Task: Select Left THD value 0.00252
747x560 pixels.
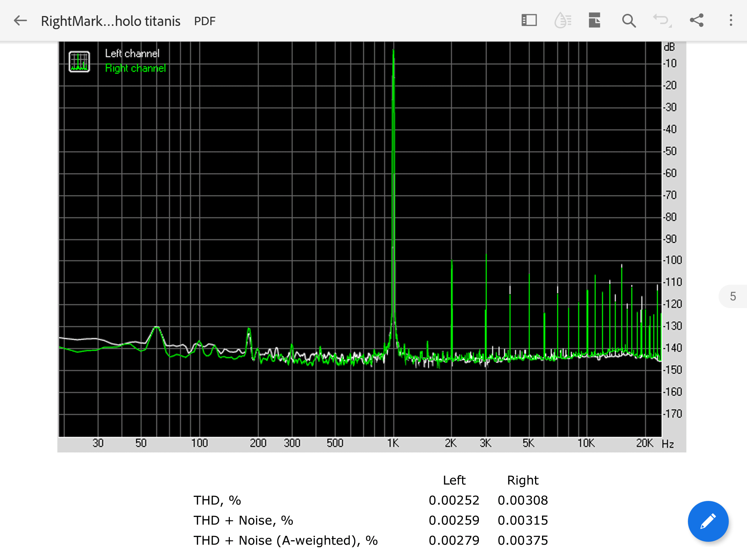Action: click(454, 500)
